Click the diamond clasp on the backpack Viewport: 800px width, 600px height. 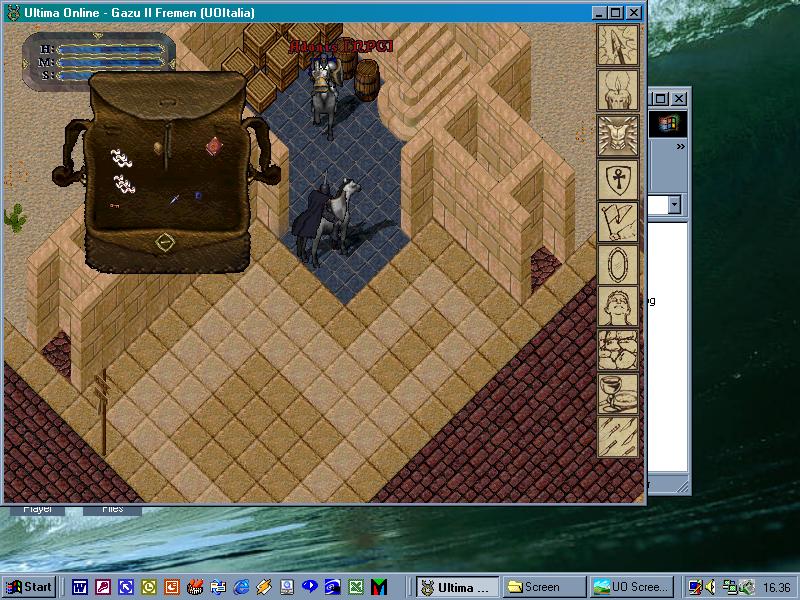pyautogui.click(x=164, y=242)
